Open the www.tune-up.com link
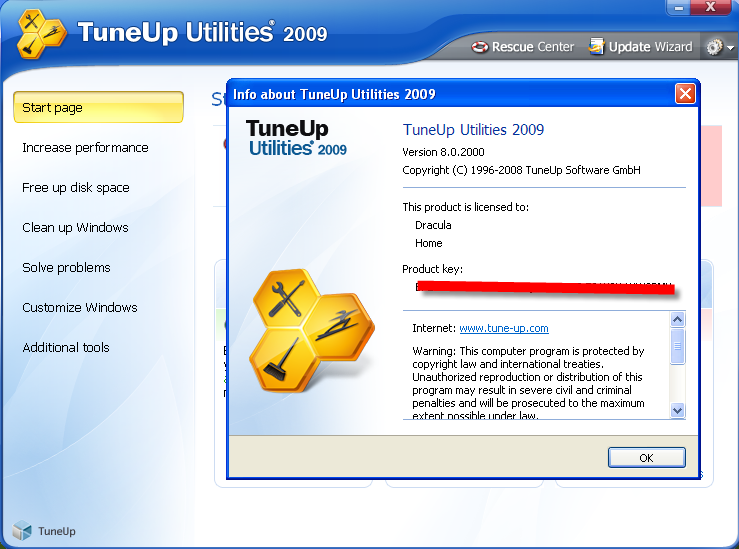The width and height of the screenshot is (739, 549). point(504,328)
